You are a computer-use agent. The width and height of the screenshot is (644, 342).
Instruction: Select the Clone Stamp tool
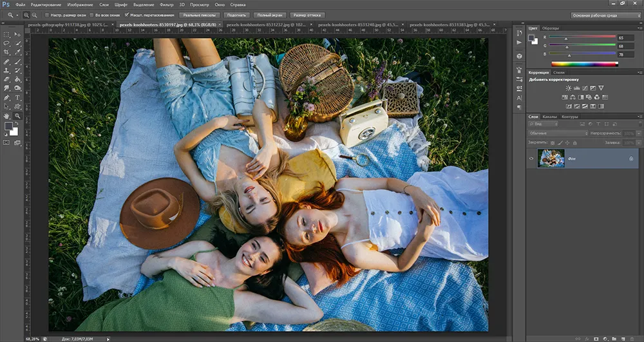click(x=6, y=71)
